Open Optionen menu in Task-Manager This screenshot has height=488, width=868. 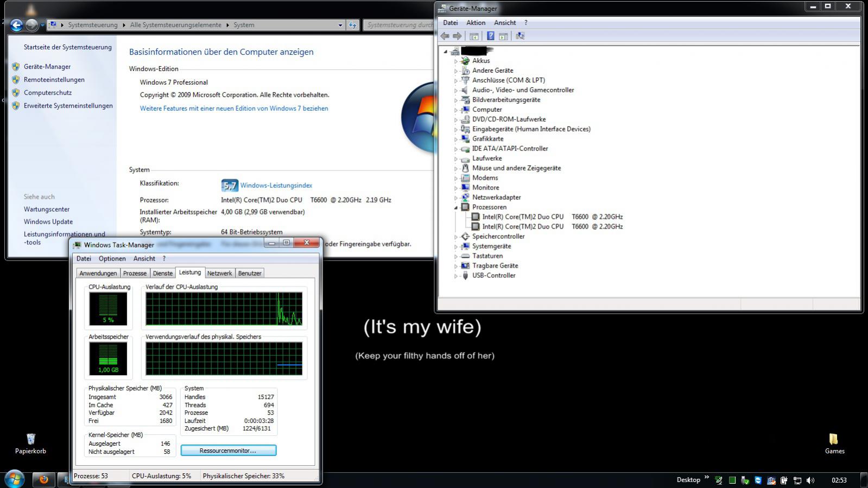112,258
